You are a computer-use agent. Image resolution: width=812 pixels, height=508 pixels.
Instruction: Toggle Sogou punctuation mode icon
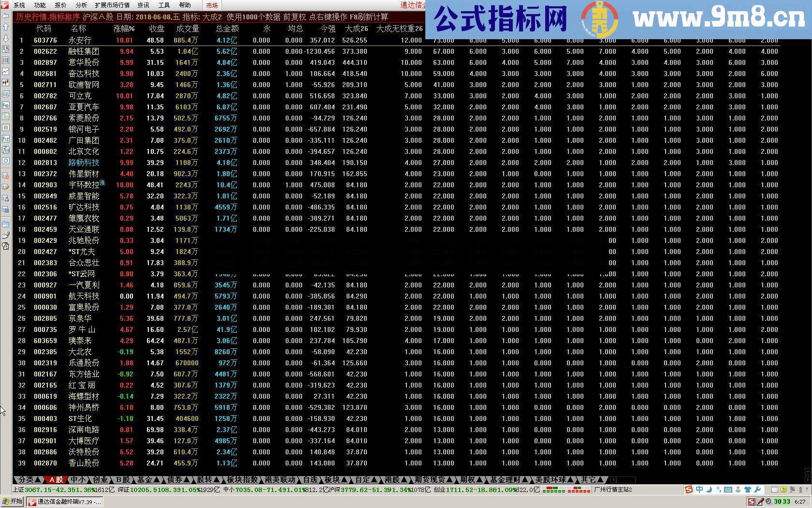(718, 490)
